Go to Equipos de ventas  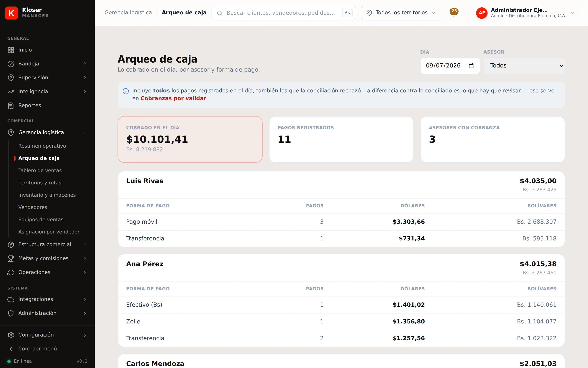coord(41,220)
